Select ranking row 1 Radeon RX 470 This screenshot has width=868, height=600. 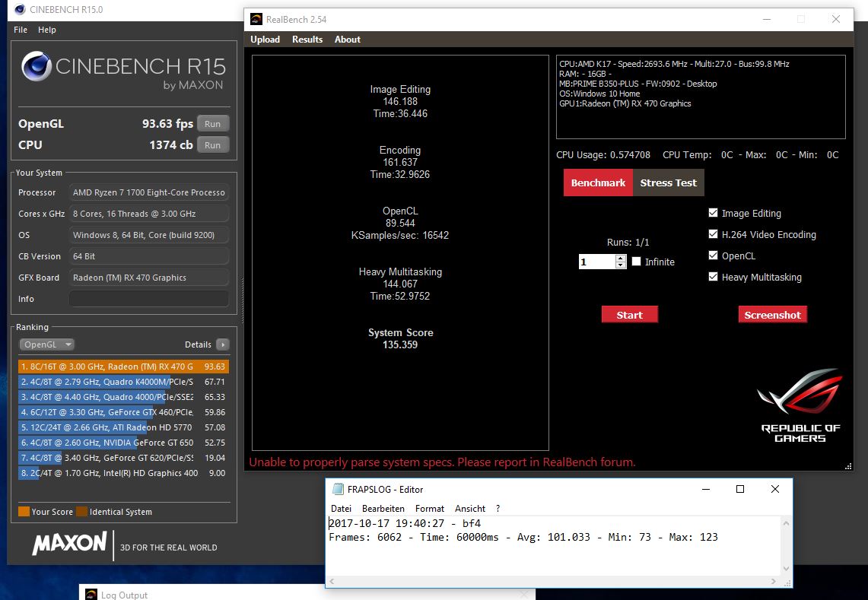[123, 367]
